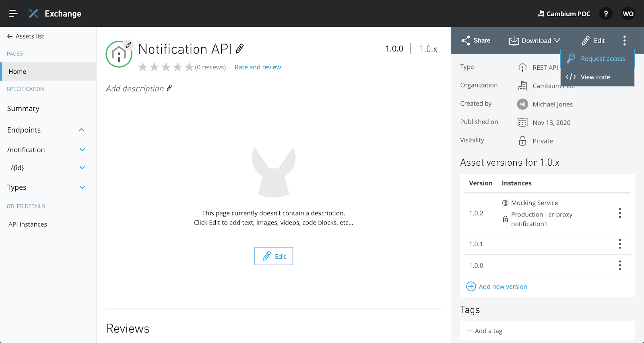Screen dimensions: 644x343
Task: Click the edit pencil beside Add description
Action: [169, 88]
